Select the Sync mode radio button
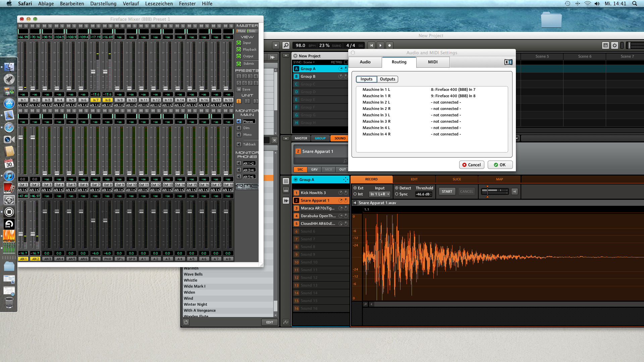Image resolution: width=644 pixels, height=362 pixels. 396,194
